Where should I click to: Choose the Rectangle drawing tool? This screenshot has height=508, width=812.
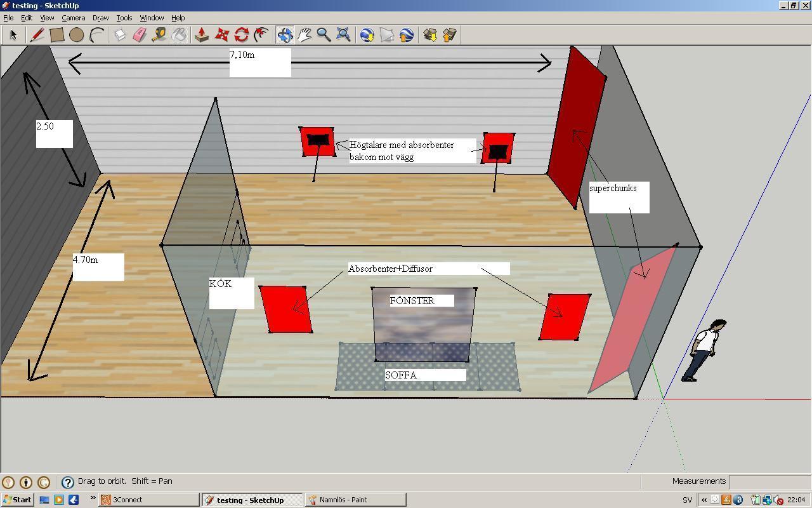[56, 35]
